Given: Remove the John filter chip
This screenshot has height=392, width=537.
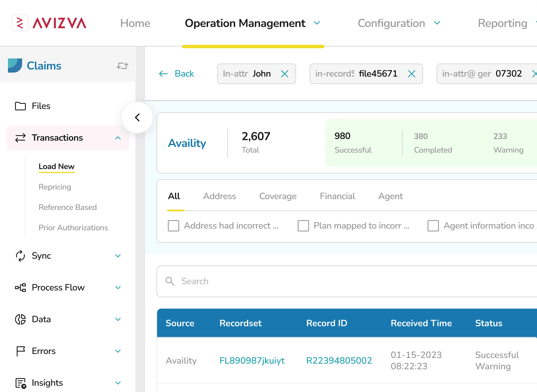Looking at the screenshot, I should pos(284,74).
